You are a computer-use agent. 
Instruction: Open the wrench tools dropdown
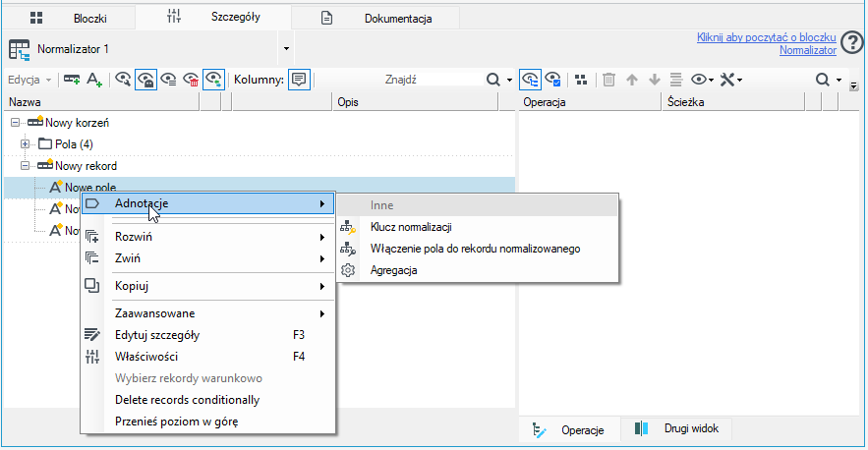(x=731, y=80)
